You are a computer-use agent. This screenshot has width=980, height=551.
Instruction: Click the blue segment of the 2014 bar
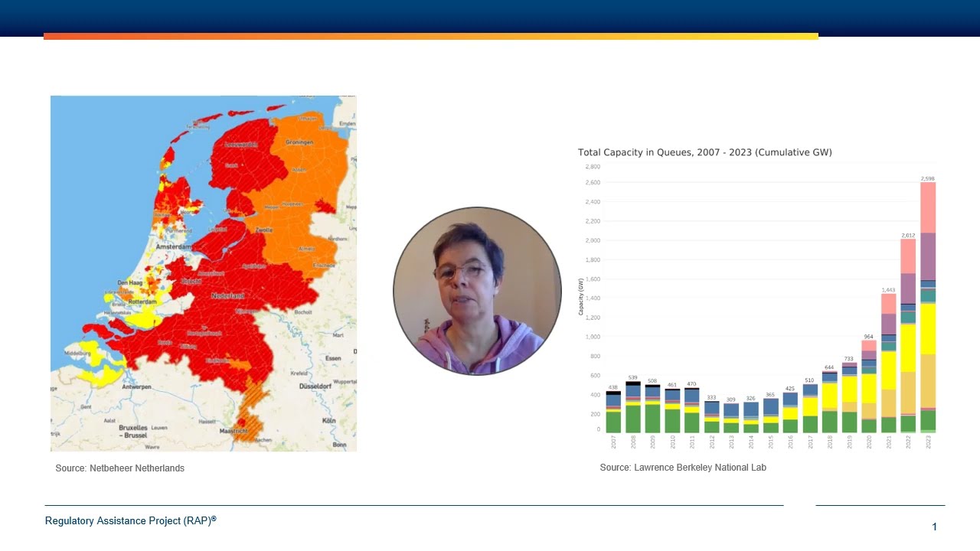[x=751, y=409]
